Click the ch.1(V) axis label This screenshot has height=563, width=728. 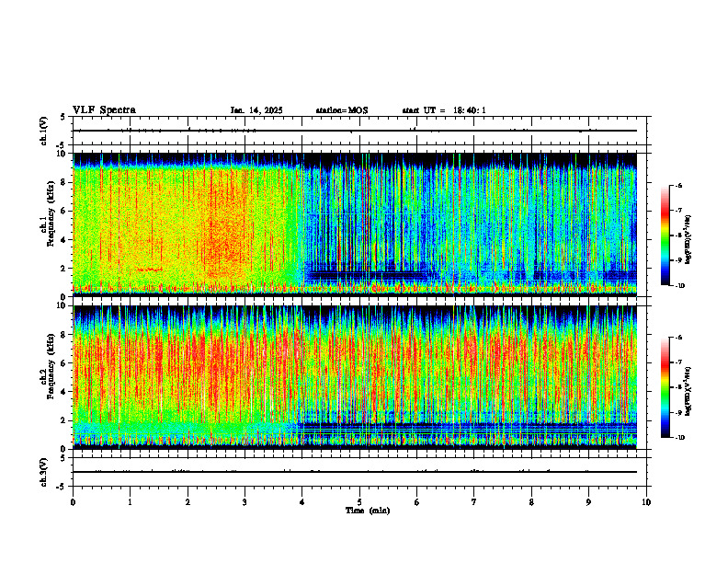pos(43,131)
